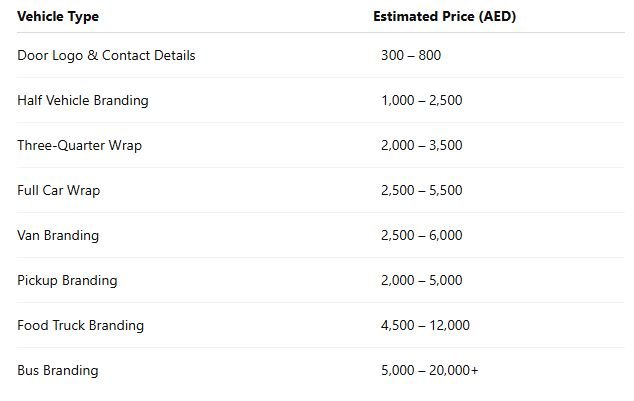Image resolution: width=634 pixels, height=401 pixels.
Task: Select the Pickup Branding row label
Action: tap(67, 280)
